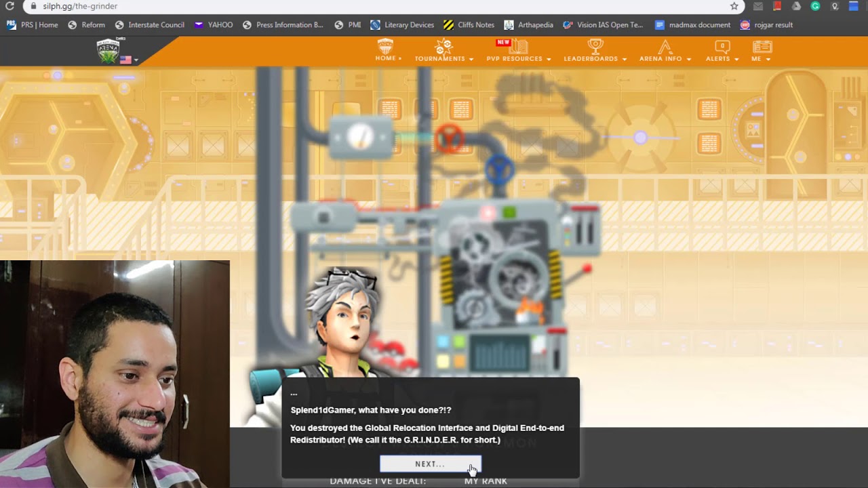
Task: Open the madmax document bookmark
Action: (x=692, y=25)
